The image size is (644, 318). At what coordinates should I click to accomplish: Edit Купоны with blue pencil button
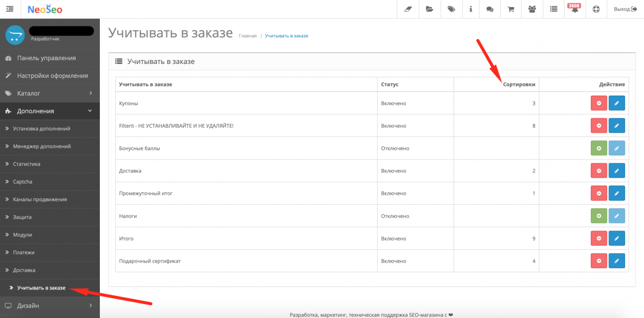(617, 103)
